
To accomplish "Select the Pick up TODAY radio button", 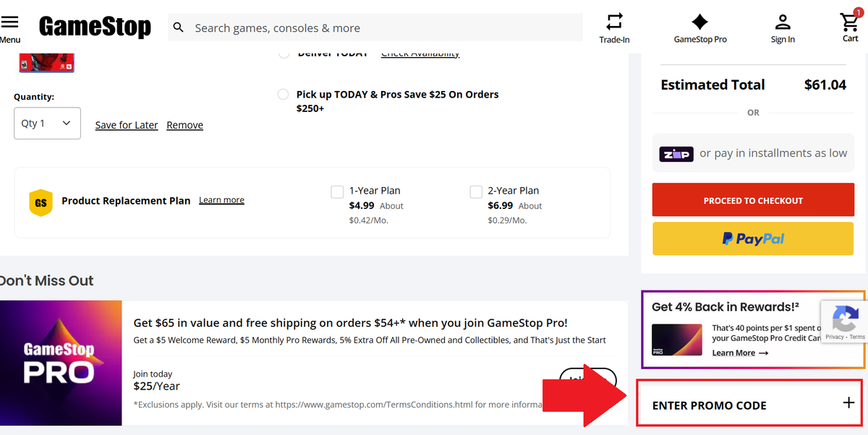I will (283, 94).
